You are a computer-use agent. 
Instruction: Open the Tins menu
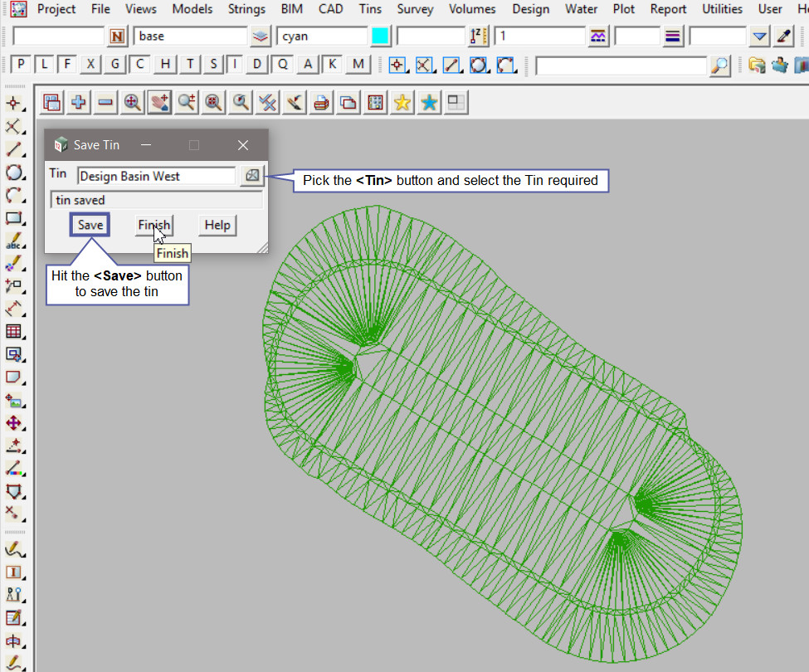point(370,9)
